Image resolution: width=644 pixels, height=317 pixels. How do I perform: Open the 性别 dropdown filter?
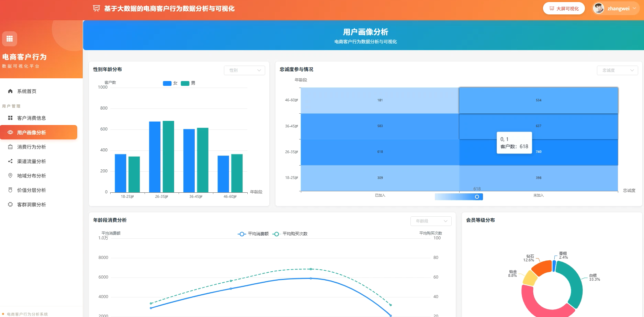point(245,70)
